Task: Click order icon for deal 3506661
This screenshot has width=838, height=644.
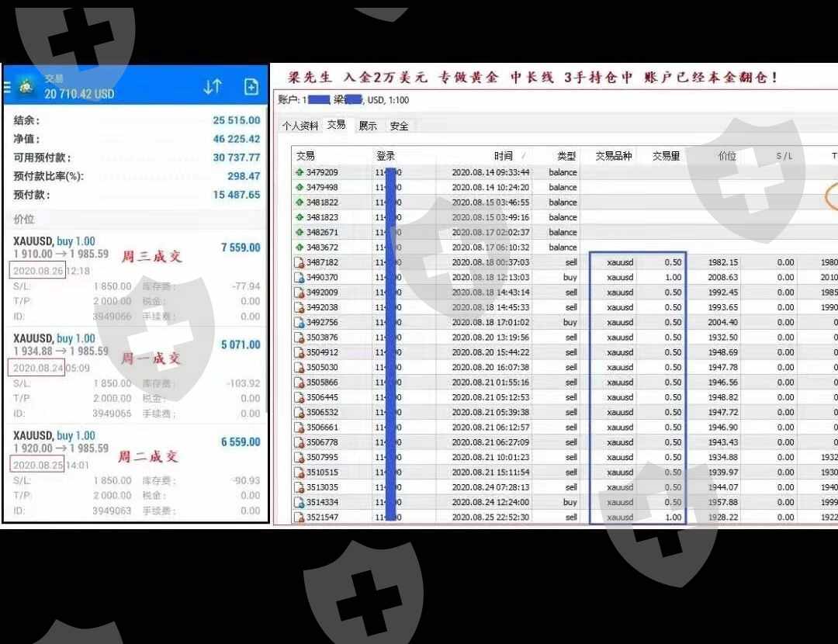Action: [x=300, y=427]
